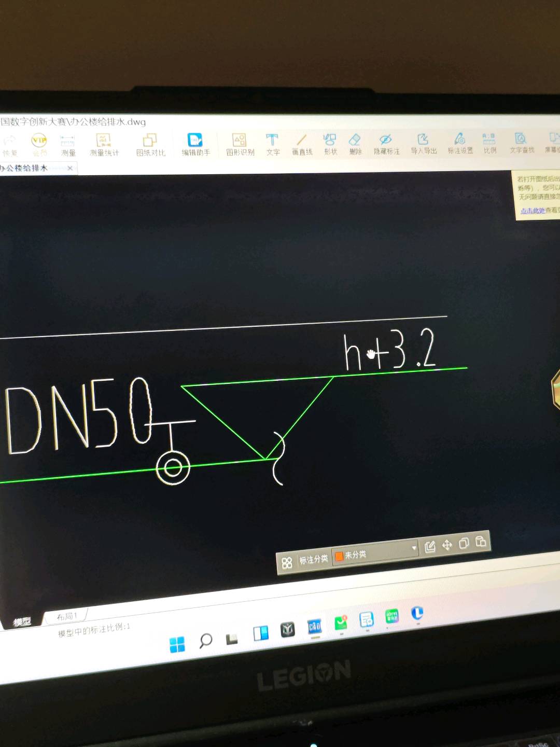The height and width of the screenshot is (747, 560).
Task: Open the VIP 会员 membership icon
Action: [39, 145]
